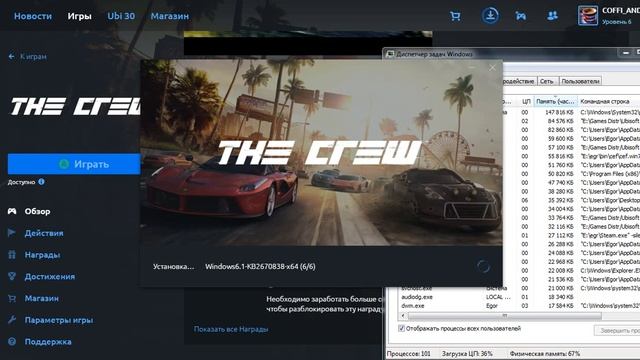Open Поддержка in sidebar
Image resolution: width=640 pixels, height=360 pixels.
click(x=48, y=342)
